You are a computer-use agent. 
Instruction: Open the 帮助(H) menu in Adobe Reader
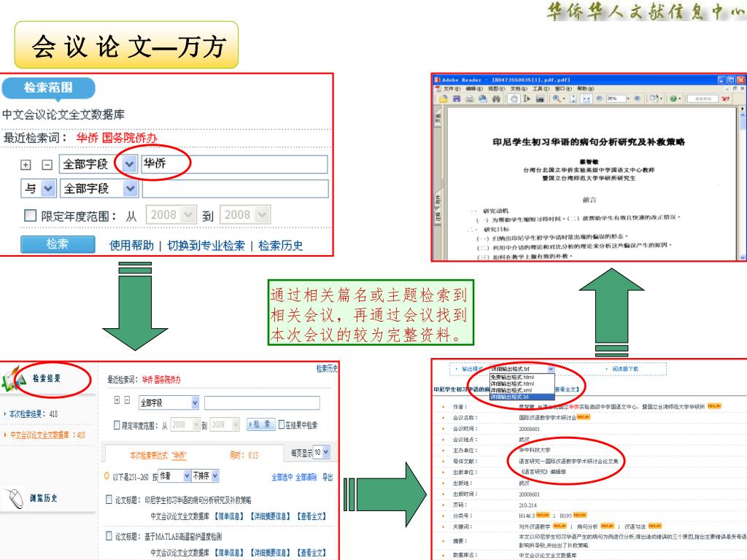point(586,88)
